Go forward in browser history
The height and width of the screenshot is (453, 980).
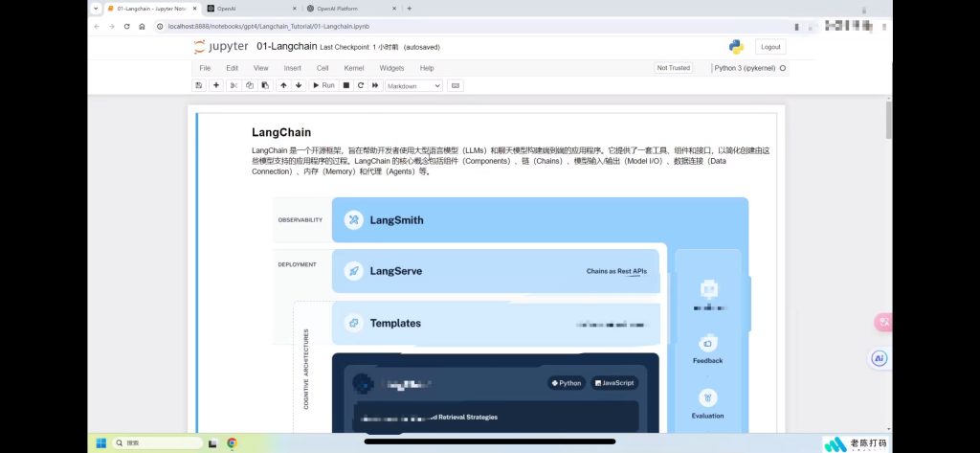[111, 26]
